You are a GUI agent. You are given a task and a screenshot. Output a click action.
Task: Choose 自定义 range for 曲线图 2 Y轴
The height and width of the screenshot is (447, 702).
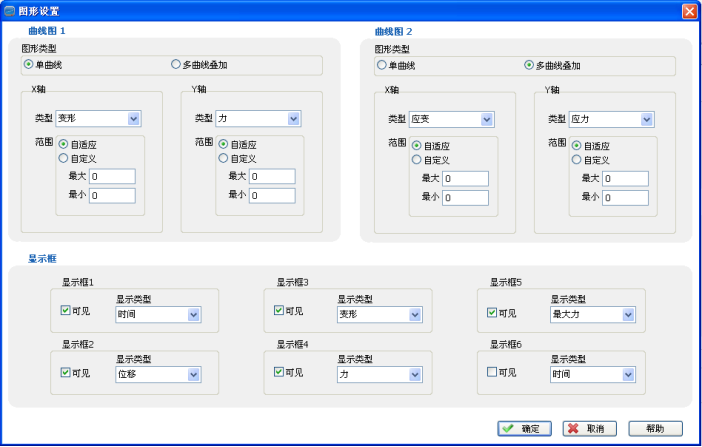576,159
